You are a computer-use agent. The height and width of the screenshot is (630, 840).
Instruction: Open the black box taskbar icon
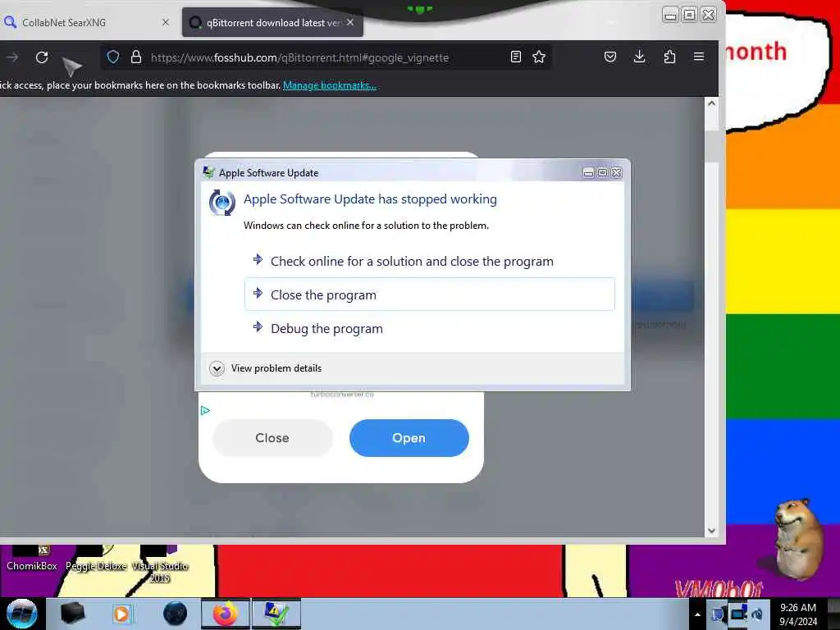(x=72, y=614)
